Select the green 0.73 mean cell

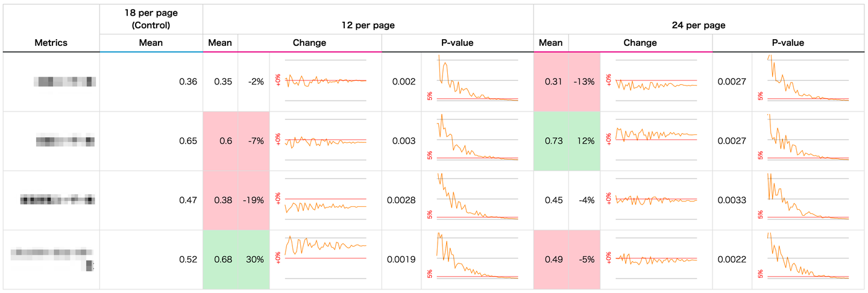(551, 141)
